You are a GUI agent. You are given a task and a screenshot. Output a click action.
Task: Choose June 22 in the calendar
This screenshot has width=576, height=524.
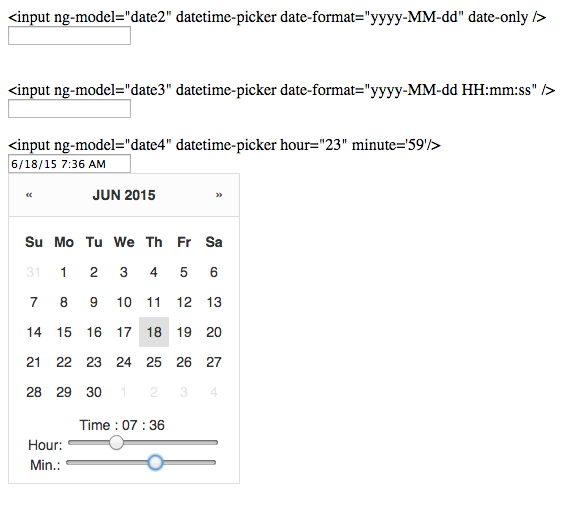click(64, 362)
